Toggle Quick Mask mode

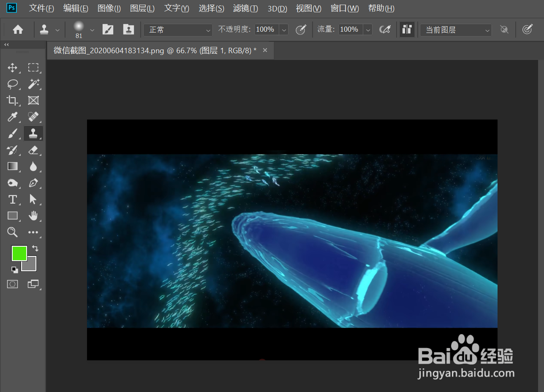click(x=13, y=284)
